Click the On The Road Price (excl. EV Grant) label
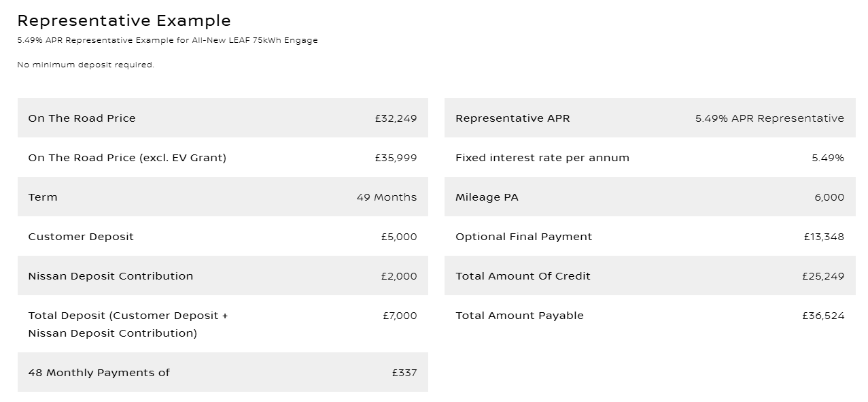This screenshot has width=868, height=402. point(127,158)
